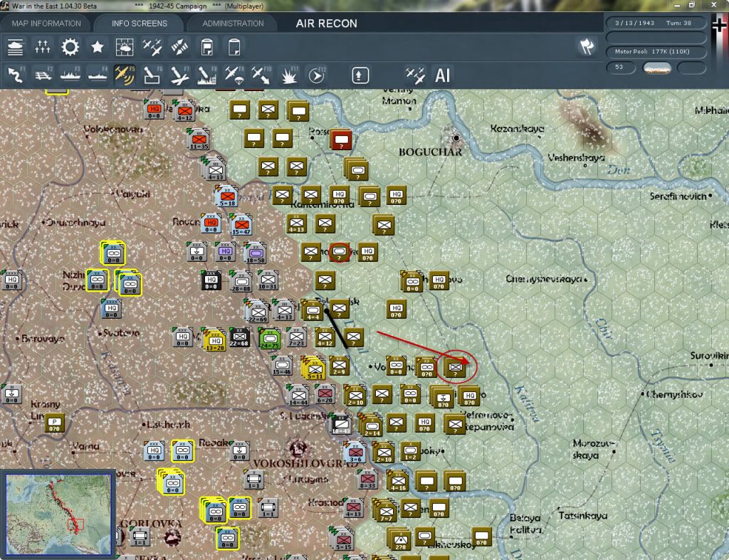Click the AI button
This screenshot has width=729, height=560.
tap(442, 75)
